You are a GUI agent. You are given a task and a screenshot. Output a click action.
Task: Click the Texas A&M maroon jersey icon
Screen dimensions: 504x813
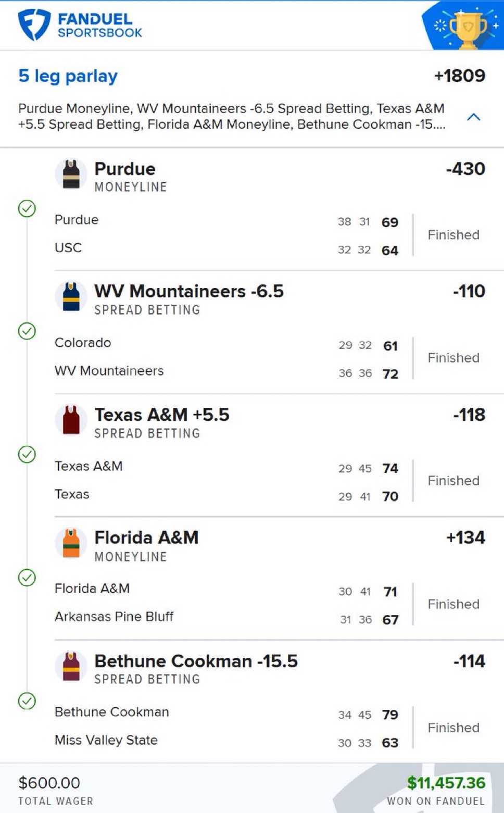point(71,420)
